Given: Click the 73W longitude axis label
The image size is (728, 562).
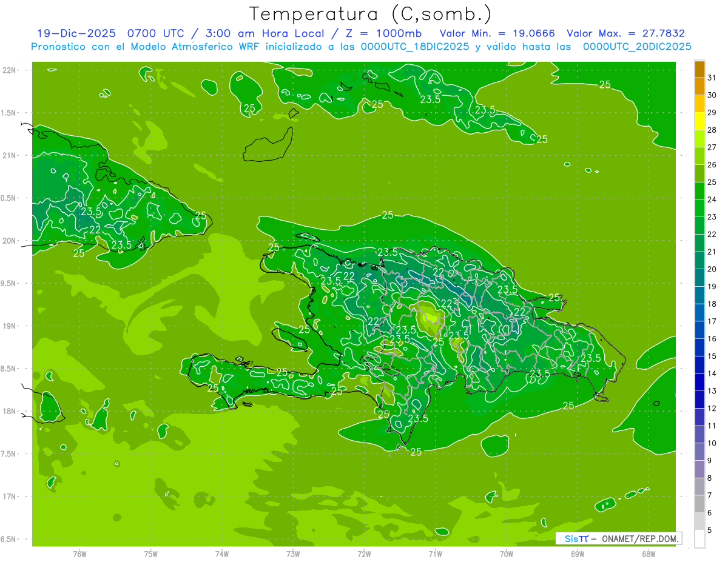Looking at the screenshot, I should pyautogui.click(x=293, y=553).
